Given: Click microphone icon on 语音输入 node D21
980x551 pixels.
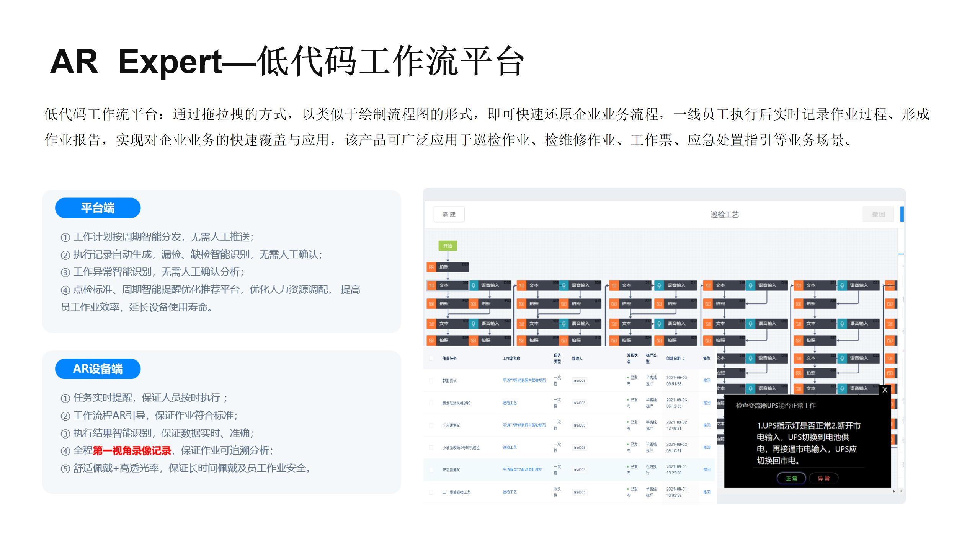Looking at the screenshot, I should pos(842,285).
